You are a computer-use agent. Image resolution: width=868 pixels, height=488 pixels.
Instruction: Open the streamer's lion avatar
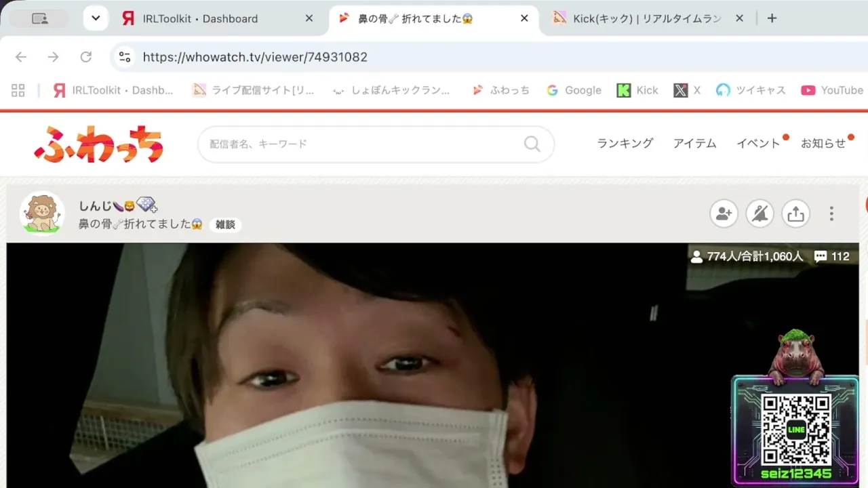(x=42, y=213)
